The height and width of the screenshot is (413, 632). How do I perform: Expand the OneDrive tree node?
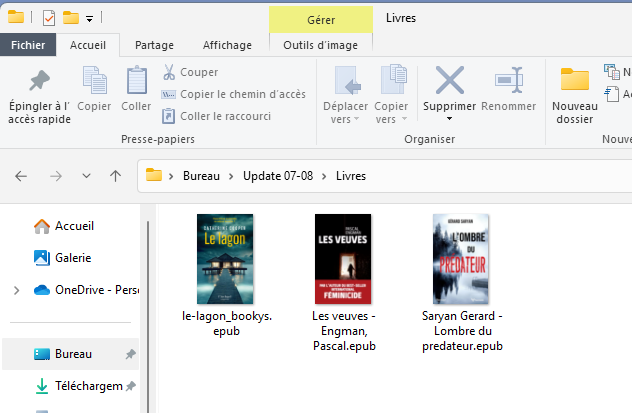pyautogui.click(x=17, y=290)
